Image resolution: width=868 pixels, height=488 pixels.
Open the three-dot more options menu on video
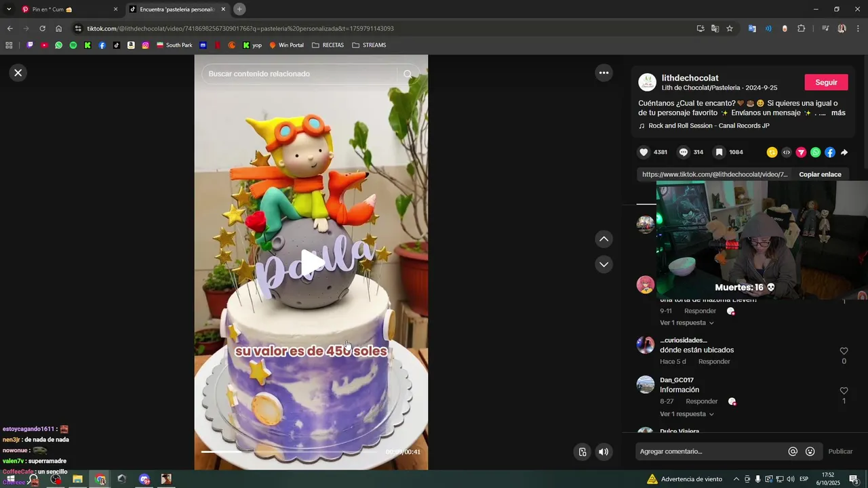click(x=604, y=73)
